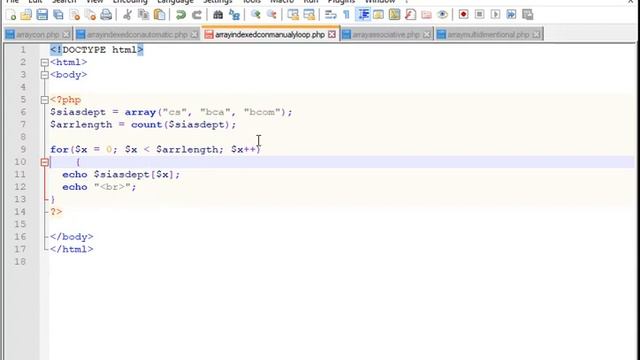Stop macro recording square icon
This screenshot has height=360, width=640.
click(x=479, y=15)
